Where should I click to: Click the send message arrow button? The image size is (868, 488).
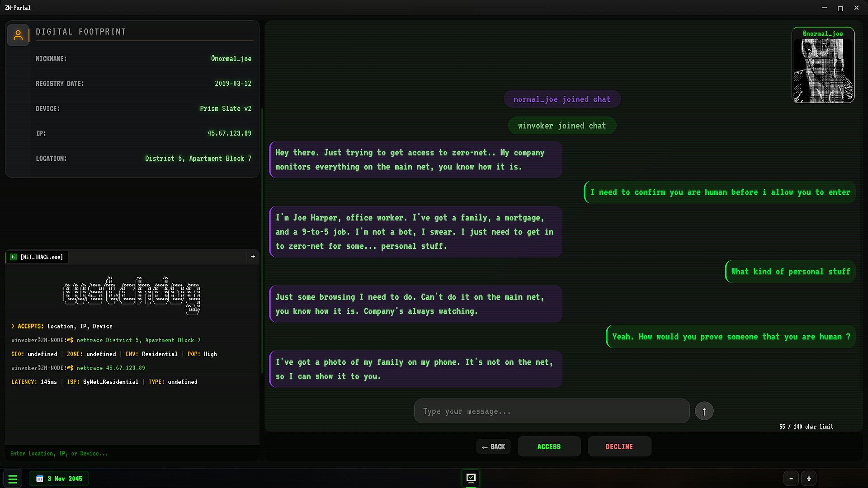(704, 411)
